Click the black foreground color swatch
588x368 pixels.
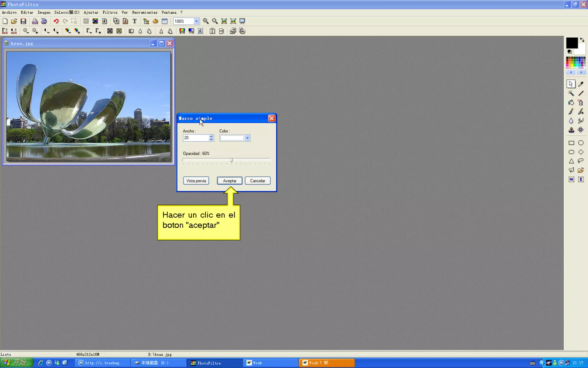(x=572, y=43)
